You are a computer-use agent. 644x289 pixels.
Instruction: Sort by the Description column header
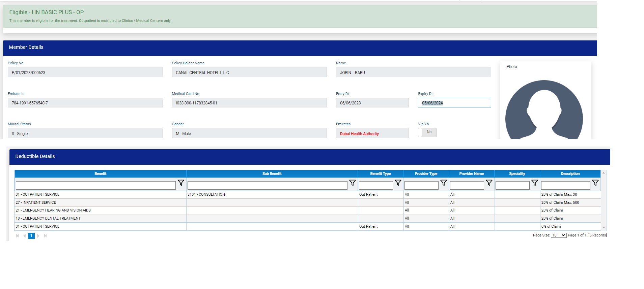click(570, 174)
